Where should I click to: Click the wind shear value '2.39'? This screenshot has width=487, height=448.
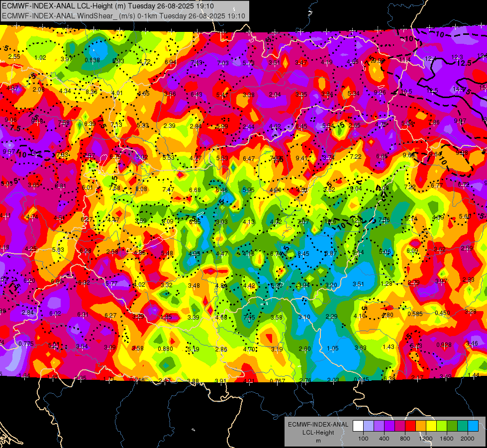tap(170, 125)
